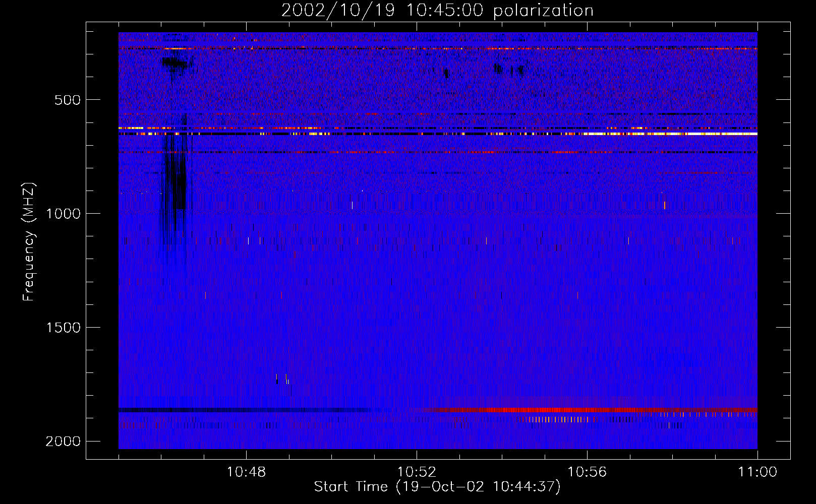
Task: Click the 10:52 time tick label
Action: pos(417,472)
